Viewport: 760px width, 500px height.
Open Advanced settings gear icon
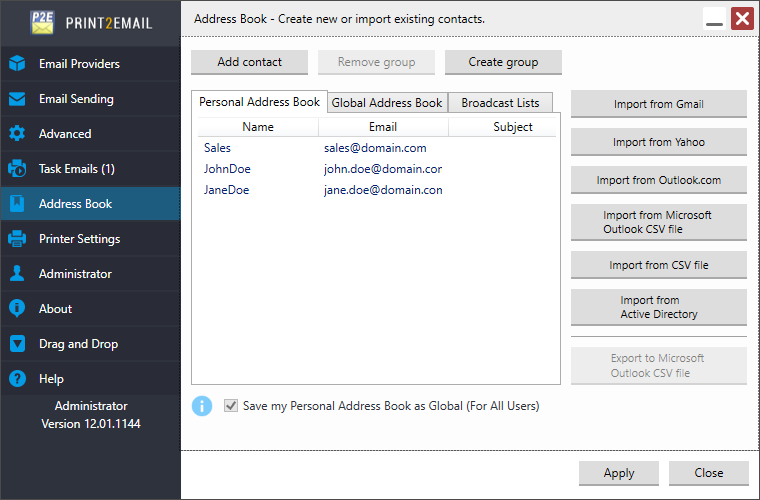point(17,134)
